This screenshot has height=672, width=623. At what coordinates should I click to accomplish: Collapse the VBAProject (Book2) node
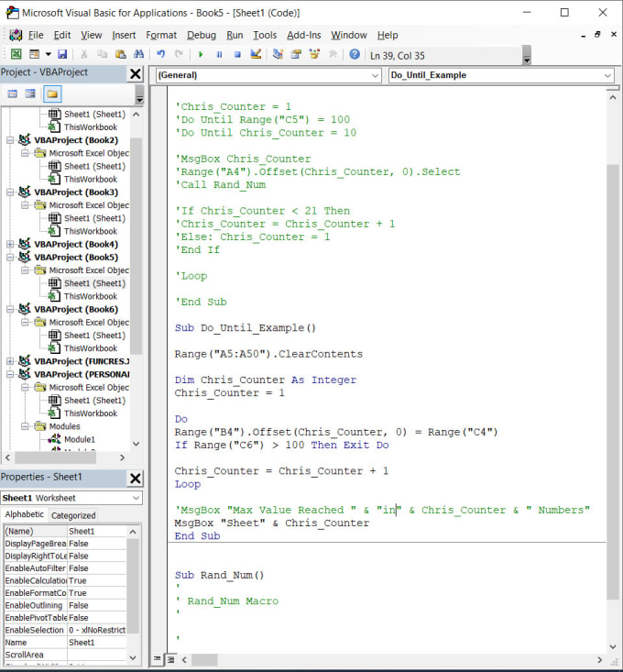point(10,140)
